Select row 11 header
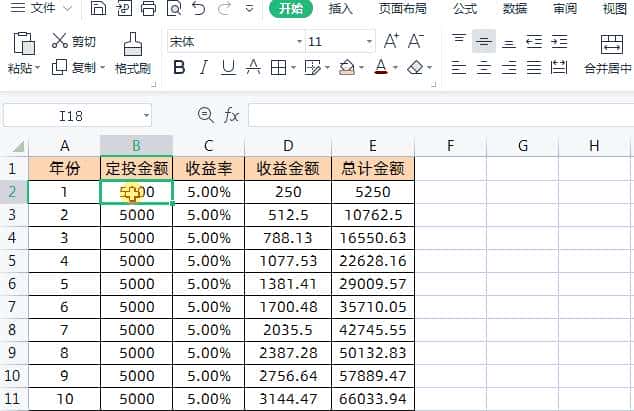Image resolution: width=634 pixels, height=411 pixels. pyautogui.click(x=13, y=399)
